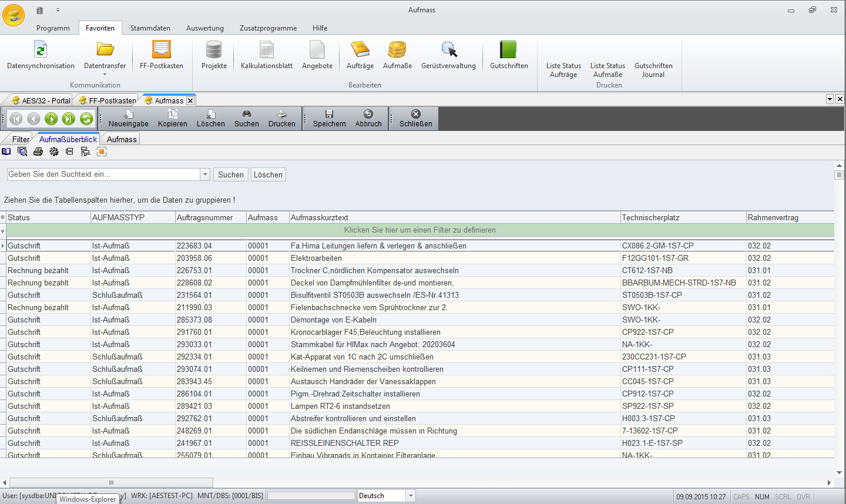Switch to the Stammdaten ribbon tab

pyautogui.click(x=150, y=28)
